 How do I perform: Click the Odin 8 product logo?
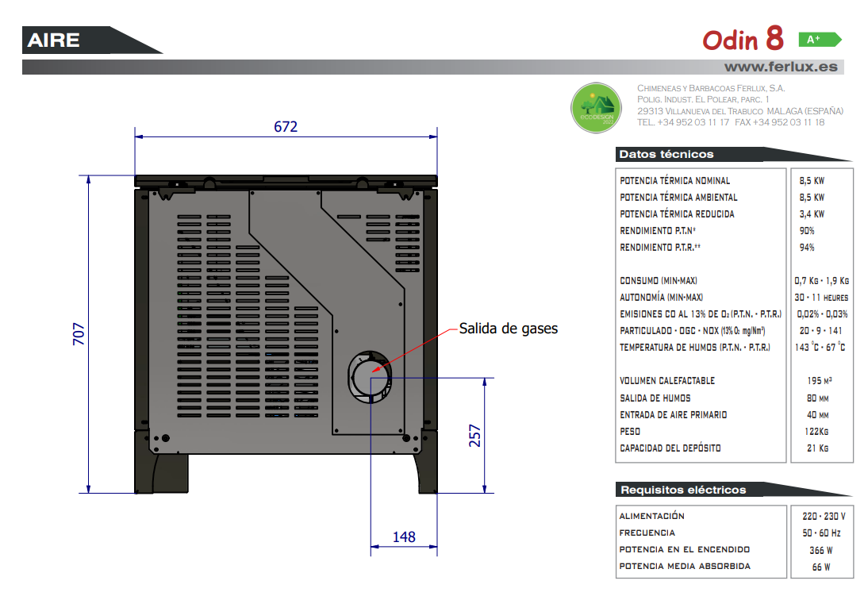pyautogui.click(x=743, y=39)
